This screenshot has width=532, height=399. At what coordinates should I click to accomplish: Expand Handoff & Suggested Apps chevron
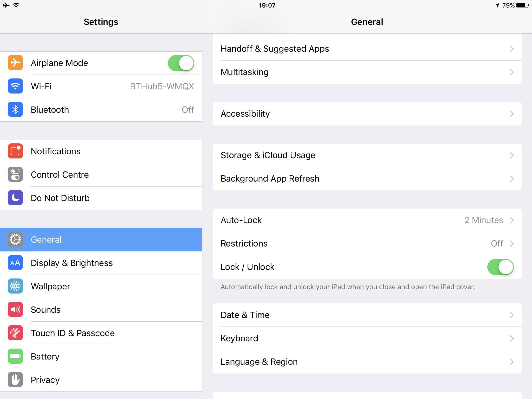coord(511,49)
